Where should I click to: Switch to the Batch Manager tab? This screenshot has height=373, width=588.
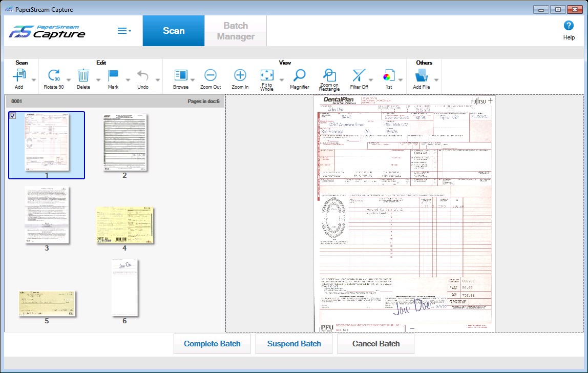[x=236, y=31]
